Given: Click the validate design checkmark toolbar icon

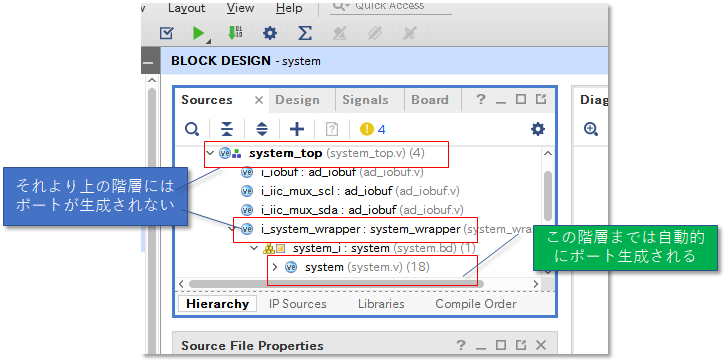Looking at the screenshot, I should [x=167, y=33].
